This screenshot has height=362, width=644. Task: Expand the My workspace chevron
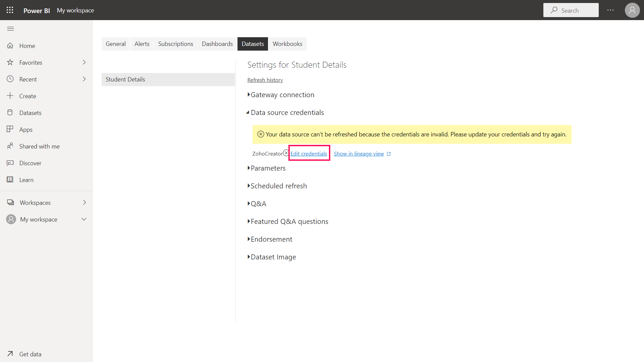point(84,219)
